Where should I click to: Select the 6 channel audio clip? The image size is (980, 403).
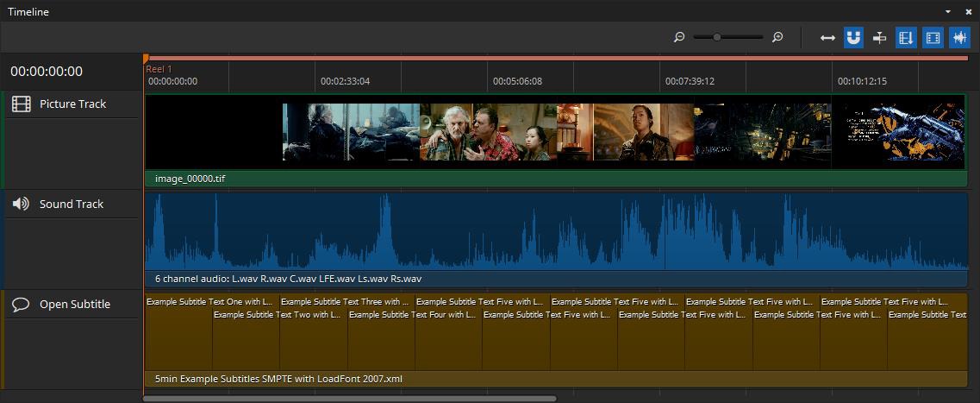tap(288, 279)
